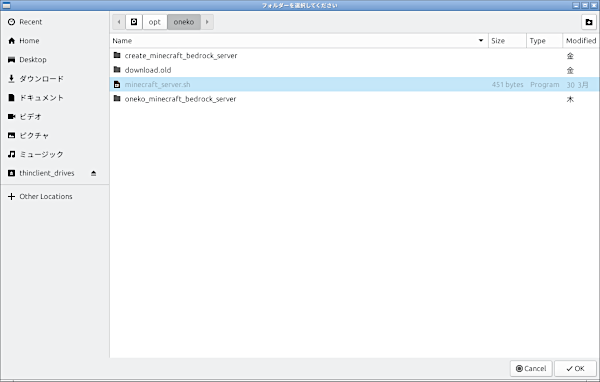Click the 30 3月 modified date cell

coord(577,85)
